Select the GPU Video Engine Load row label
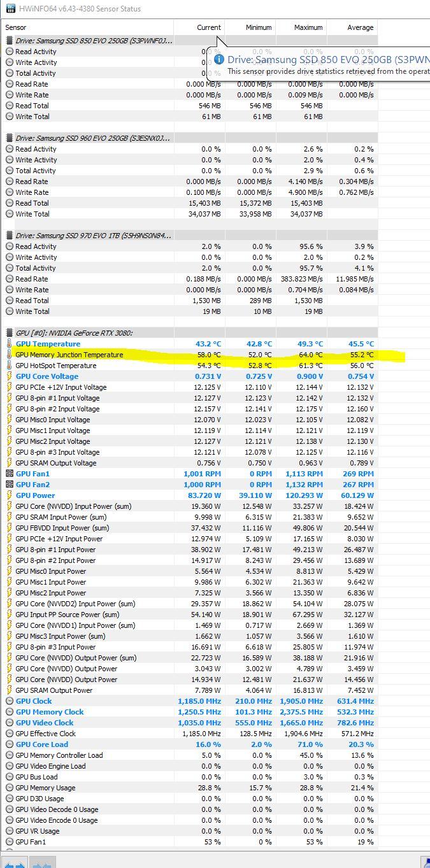The height and width of the screenshot is (868, 430). coord(50,766)
